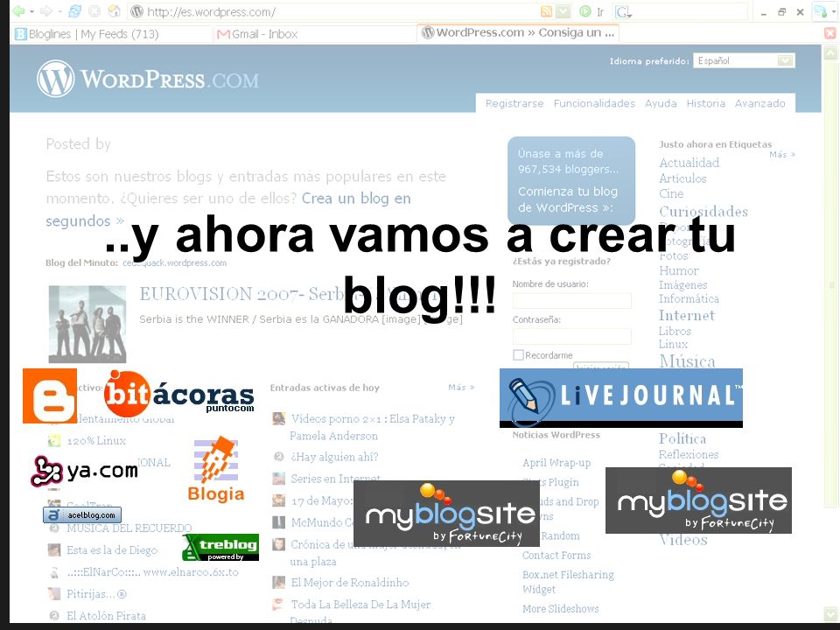Open the Curiosidades tag
This screenshot has width=840, height=630.
pos(703,211)
